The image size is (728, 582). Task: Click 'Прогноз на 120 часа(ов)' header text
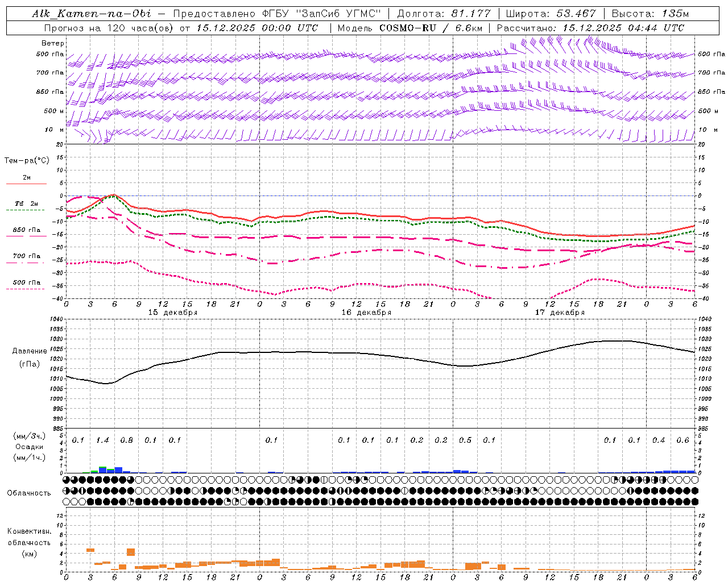(x=109, y=28)
